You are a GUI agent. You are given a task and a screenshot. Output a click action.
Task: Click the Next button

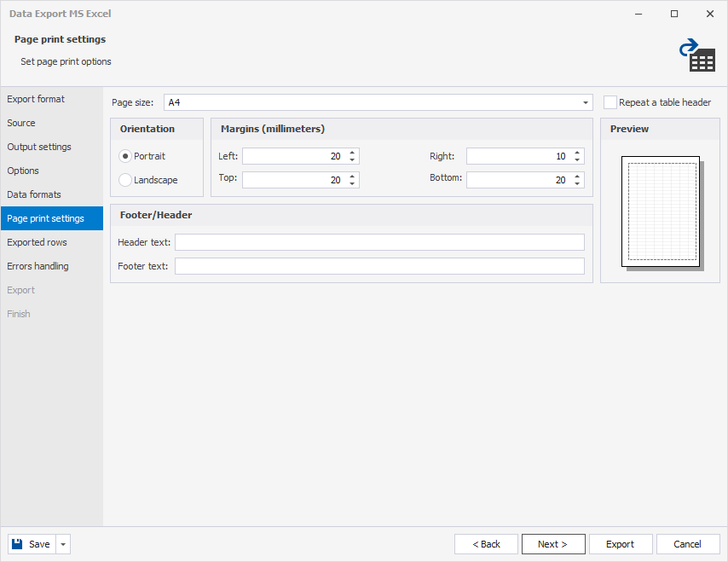coord(553,543)
